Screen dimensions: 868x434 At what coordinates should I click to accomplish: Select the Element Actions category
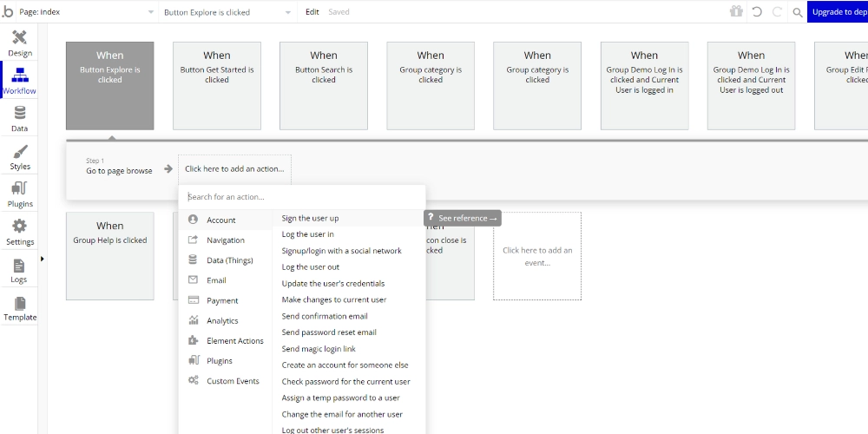(226, 340)
